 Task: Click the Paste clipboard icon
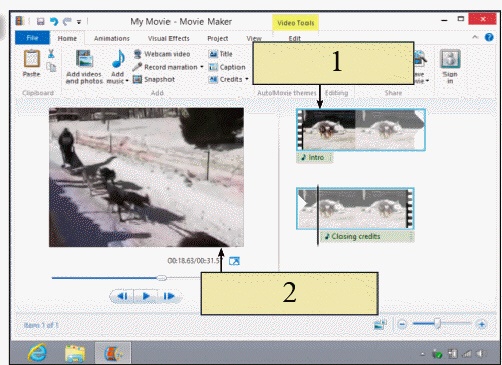(32, 59)
